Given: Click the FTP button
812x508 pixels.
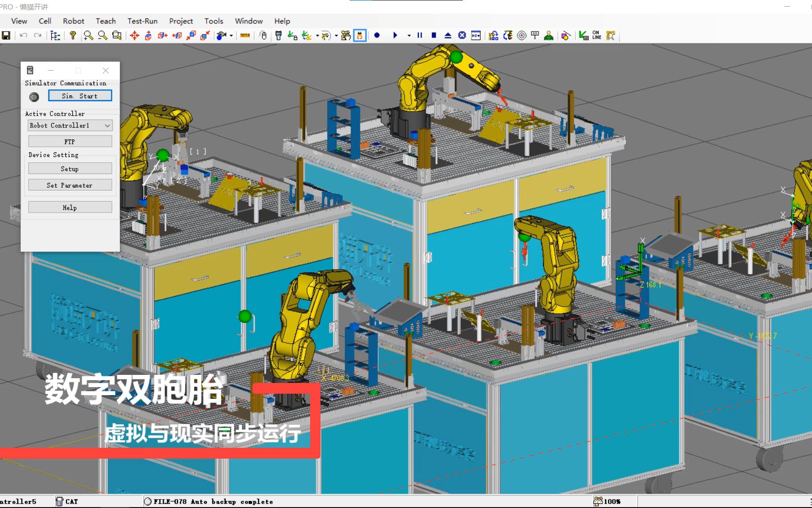Looking at the screenshot, I should (x=70, y=142).
